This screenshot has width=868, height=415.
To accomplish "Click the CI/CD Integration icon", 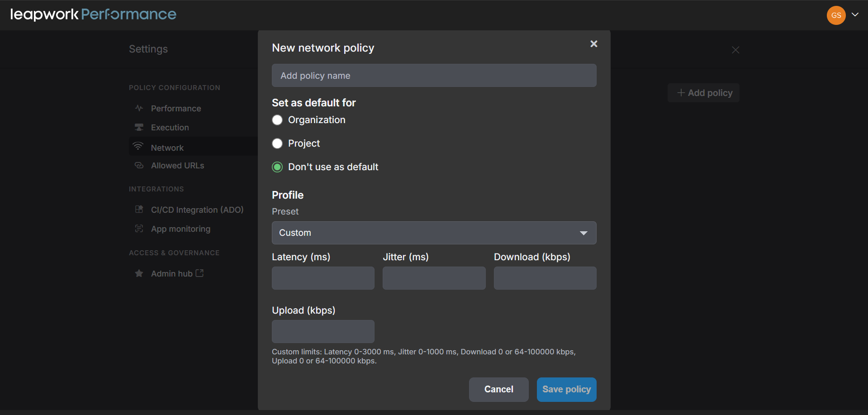I will click(139, 209).
